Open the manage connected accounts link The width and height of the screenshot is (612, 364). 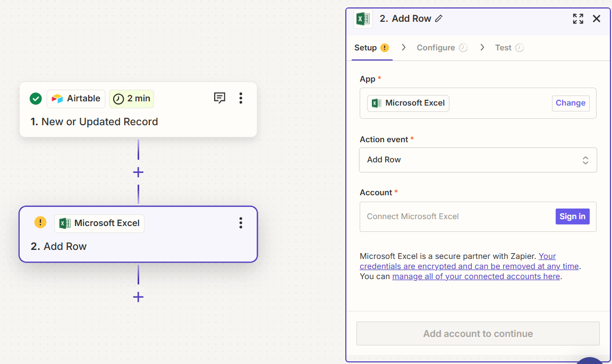point(476,276)
